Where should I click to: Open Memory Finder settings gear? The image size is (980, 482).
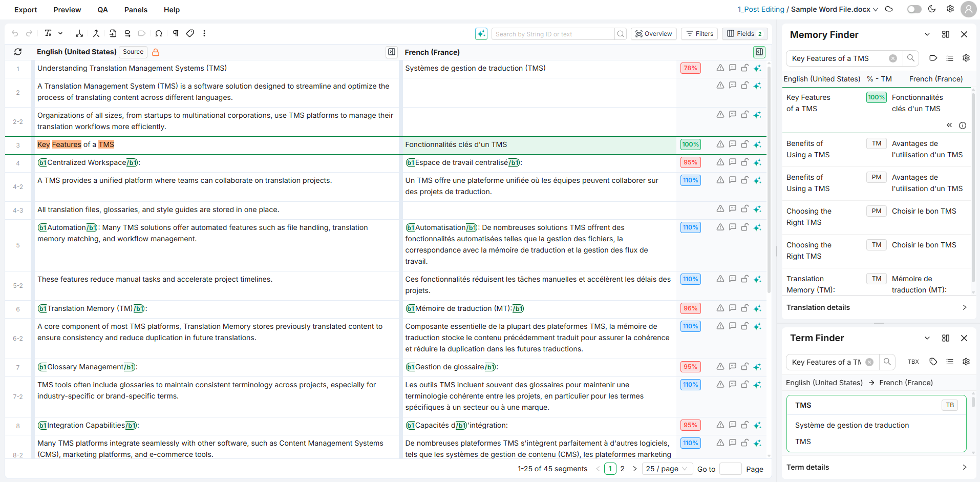(966, 58)
